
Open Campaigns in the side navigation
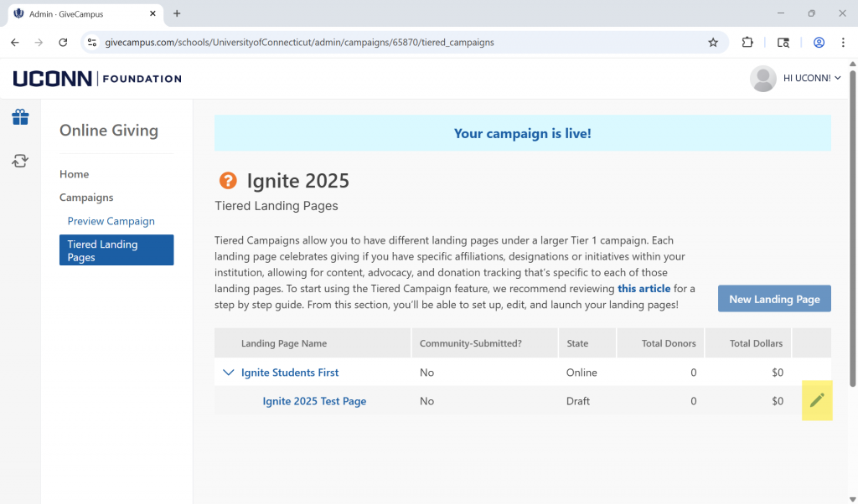tap(86, 198)
